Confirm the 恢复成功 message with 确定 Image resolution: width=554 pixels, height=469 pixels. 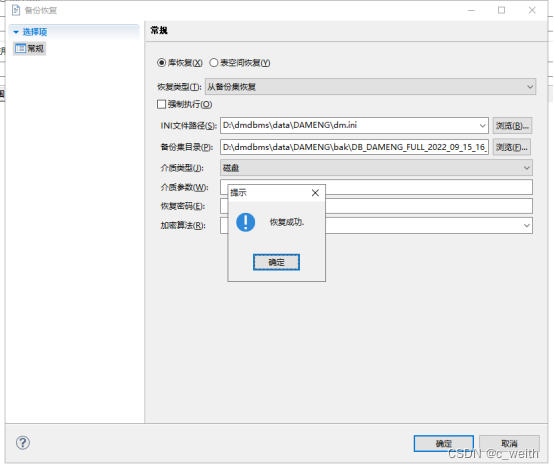click(x=276, y=262)
